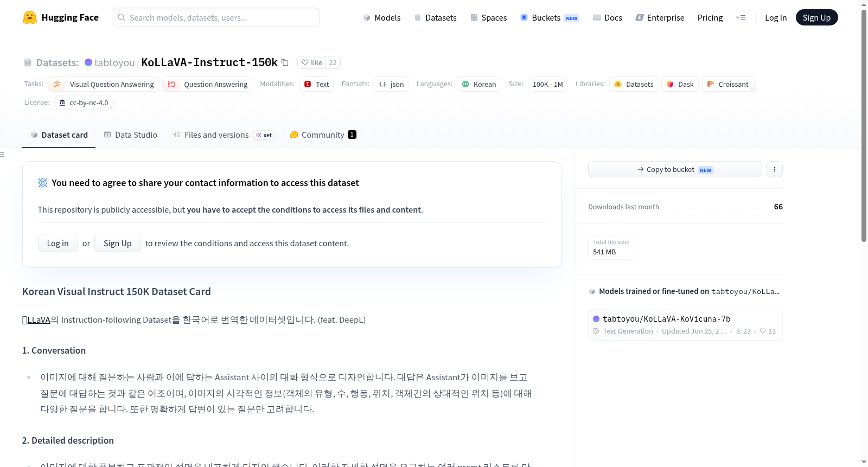Focus the search models input field
The width and height of the screenshot is (868, 467).
(x=216, y=17)
